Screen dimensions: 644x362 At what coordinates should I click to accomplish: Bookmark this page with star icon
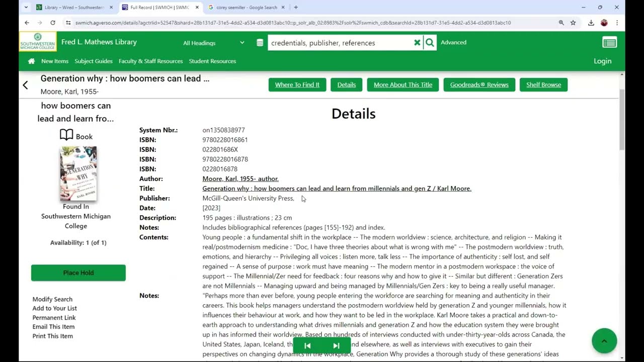click(x=573, y=23)
